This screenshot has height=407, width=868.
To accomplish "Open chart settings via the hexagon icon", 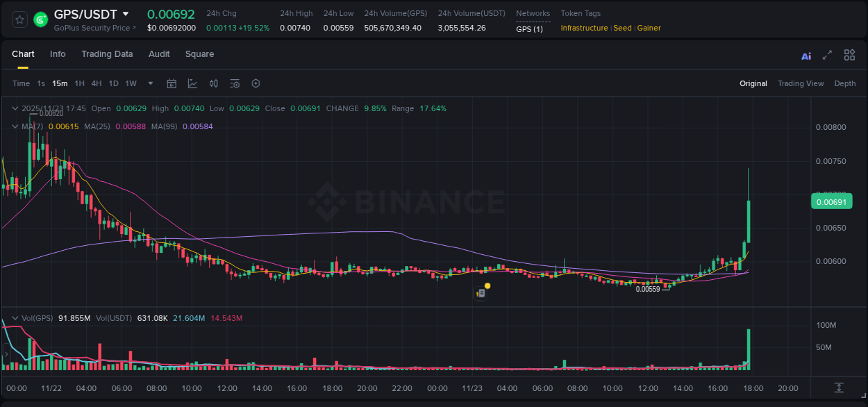I will (256, 83).
